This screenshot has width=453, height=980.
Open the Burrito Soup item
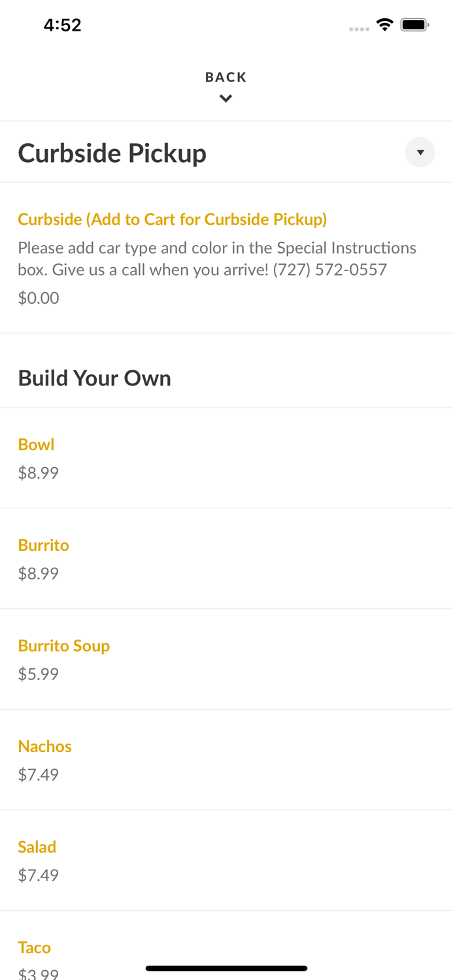(64, 645)
